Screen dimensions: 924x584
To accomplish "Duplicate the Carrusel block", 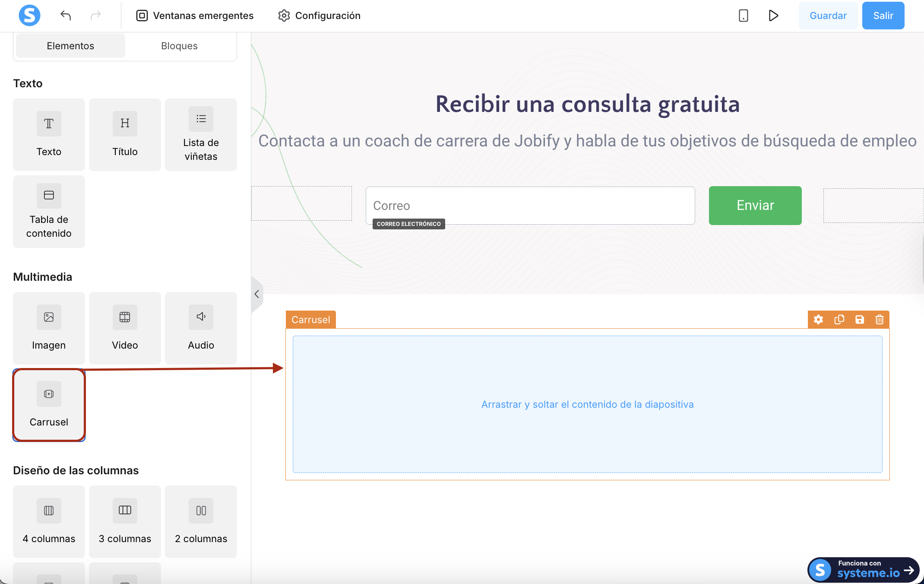I will click(839, 320).
